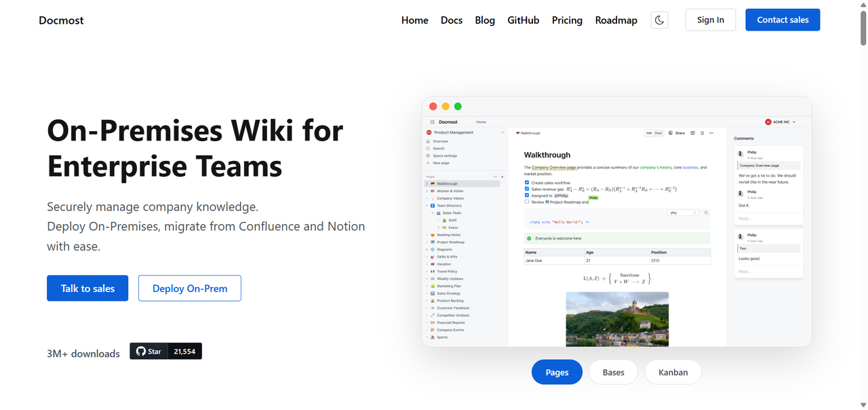
Task: Open the GitHub navigation link
Action: [x=524, y=20]
